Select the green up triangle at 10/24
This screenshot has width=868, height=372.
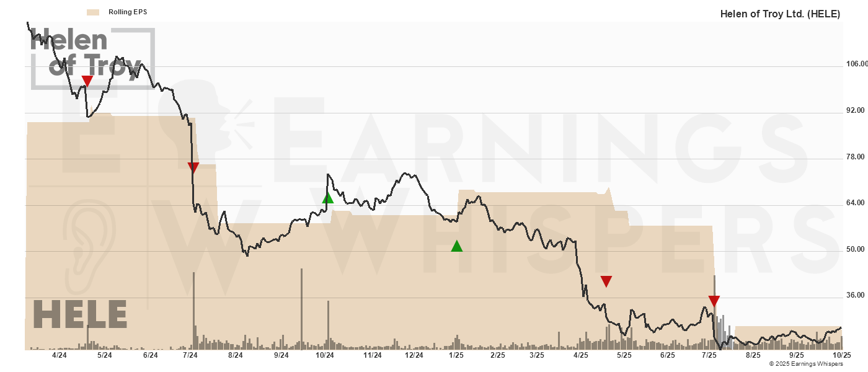pos(328,198)
